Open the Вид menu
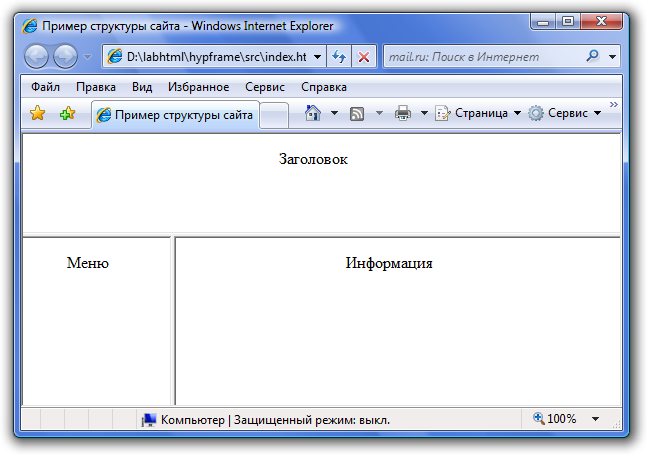The width and height of the screenshot is (647, 455). click(x=142, y=87)
